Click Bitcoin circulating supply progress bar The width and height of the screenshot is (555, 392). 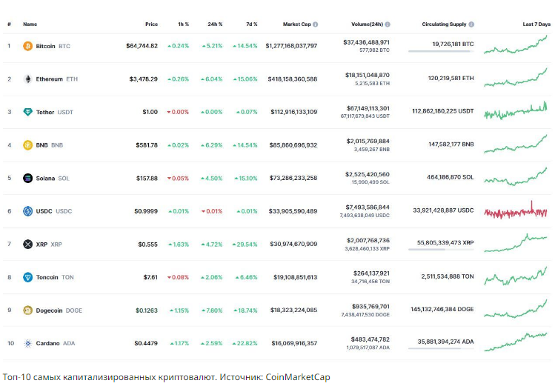(441, 51)
